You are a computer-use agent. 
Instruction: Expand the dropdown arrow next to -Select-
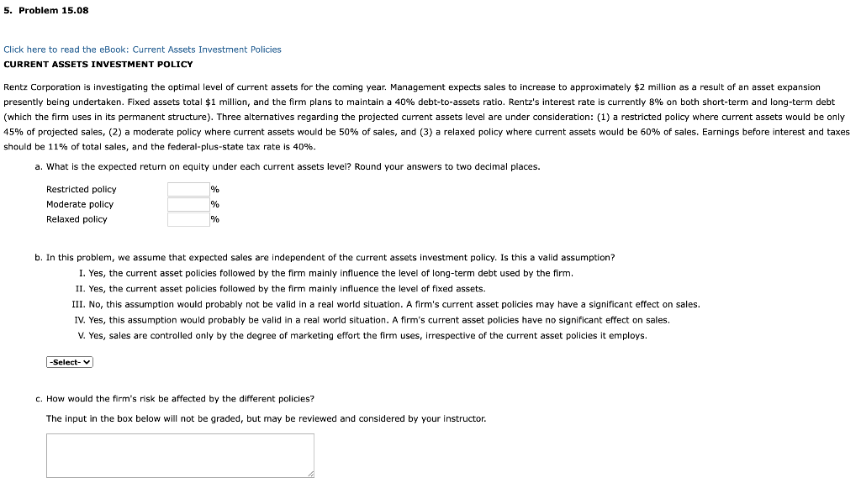point(87,361)
